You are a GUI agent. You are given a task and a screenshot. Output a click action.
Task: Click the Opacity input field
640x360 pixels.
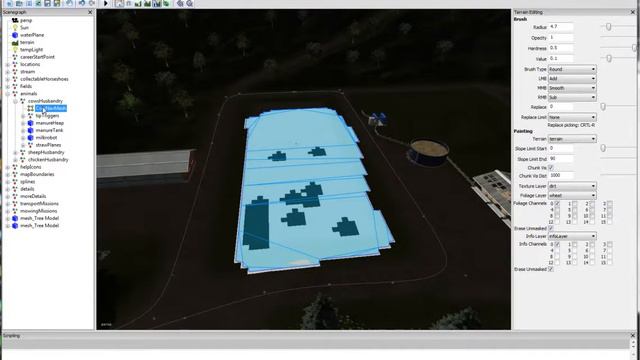tap(560, 38)
